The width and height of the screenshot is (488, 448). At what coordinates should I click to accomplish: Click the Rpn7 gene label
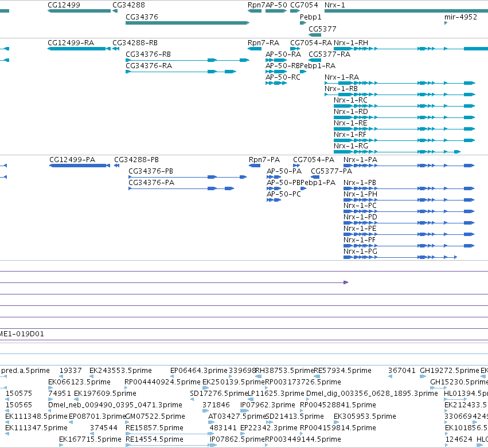(256, 5)
